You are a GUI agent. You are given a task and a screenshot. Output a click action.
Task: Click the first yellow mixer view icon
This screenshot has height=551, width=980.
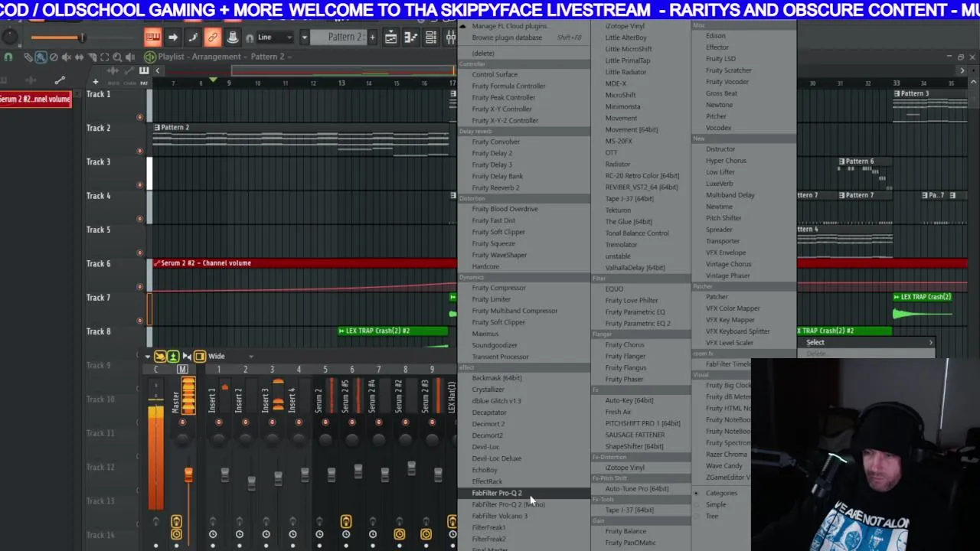[x=160, y=357]
